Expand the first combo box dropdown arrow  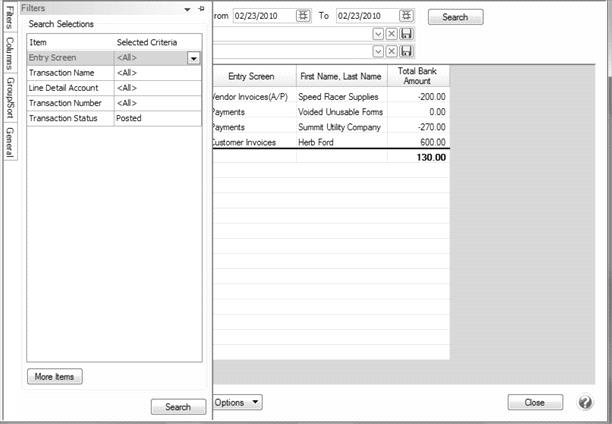[378, 34]
